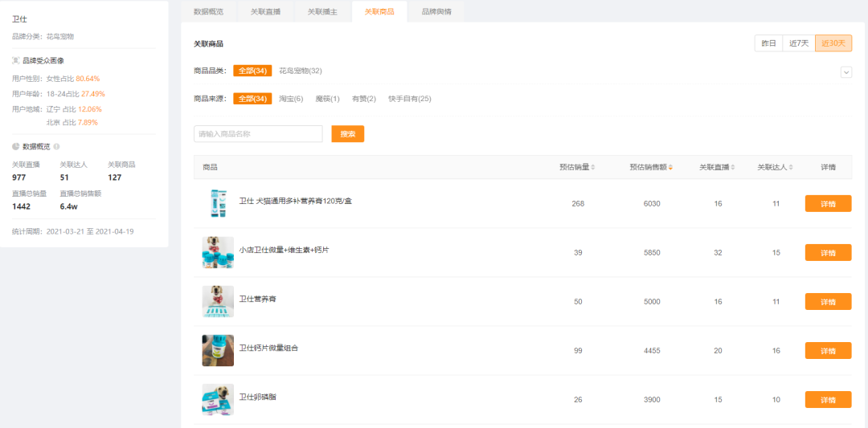868x428 pixels.
Task: Select the 近30天 time range
Action: pos(833,43)
